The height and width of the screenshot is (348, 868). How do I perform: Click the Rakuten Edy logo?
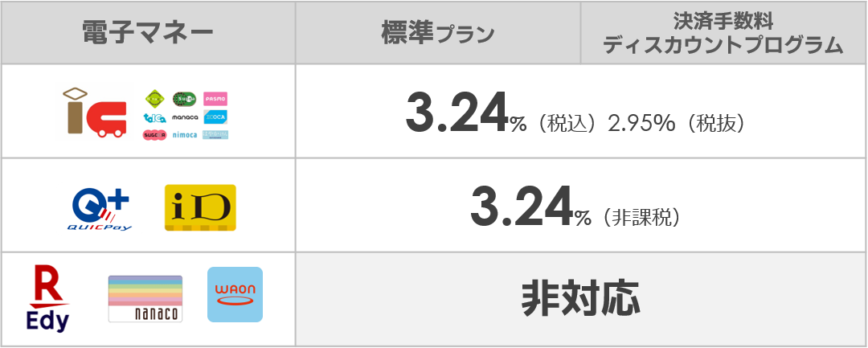coord(47,299)
